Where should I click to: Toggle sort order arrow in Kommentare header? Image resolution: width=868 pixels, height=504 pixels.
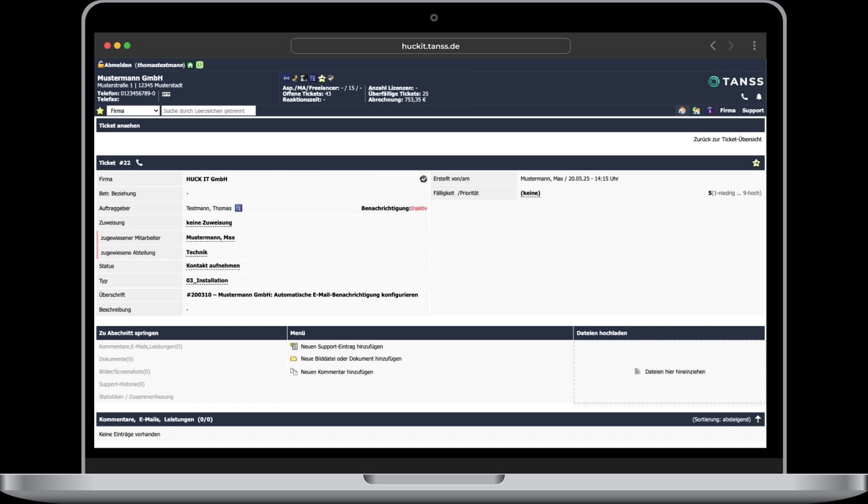[758, 420]
